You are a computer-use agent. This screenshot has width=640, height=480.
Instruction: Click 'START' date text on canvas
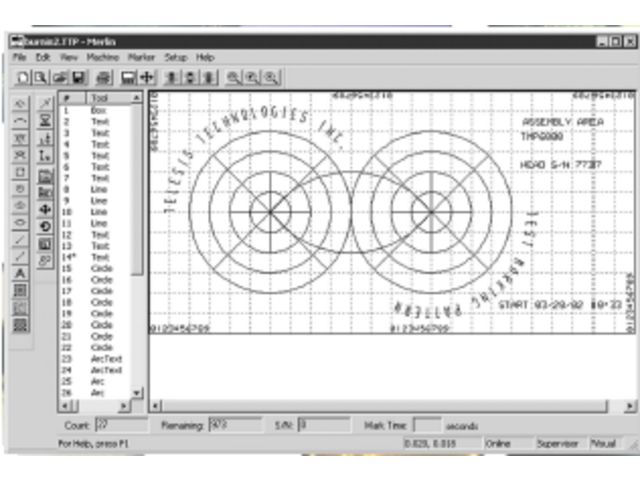click(x=560, y=305)
